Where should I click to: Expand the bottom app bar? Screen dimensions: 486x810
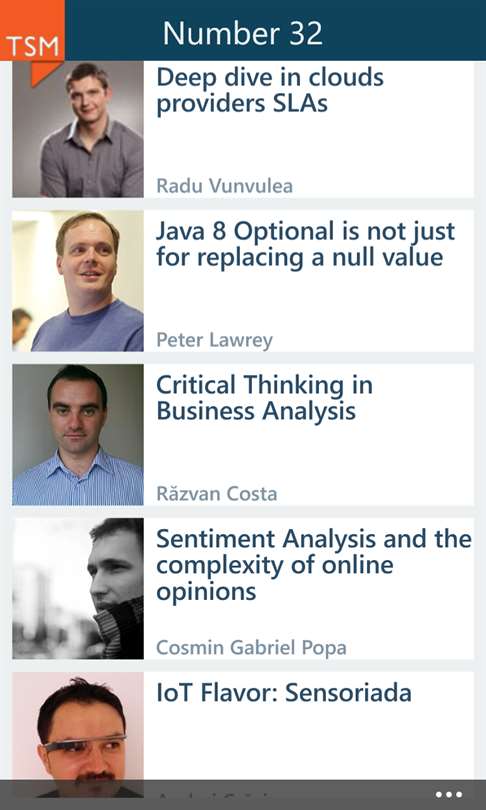[x=243, y=795]
